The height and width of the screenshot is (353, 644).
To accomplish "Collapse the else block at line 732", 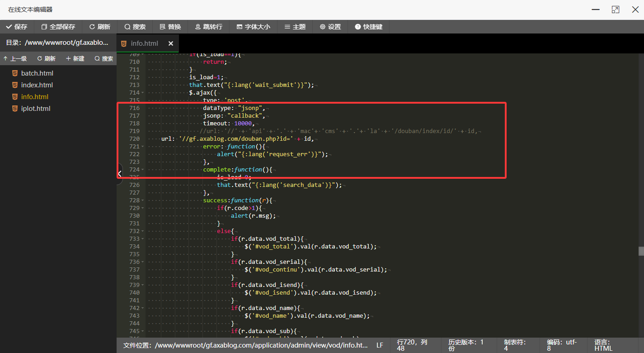I will [144, 231].
